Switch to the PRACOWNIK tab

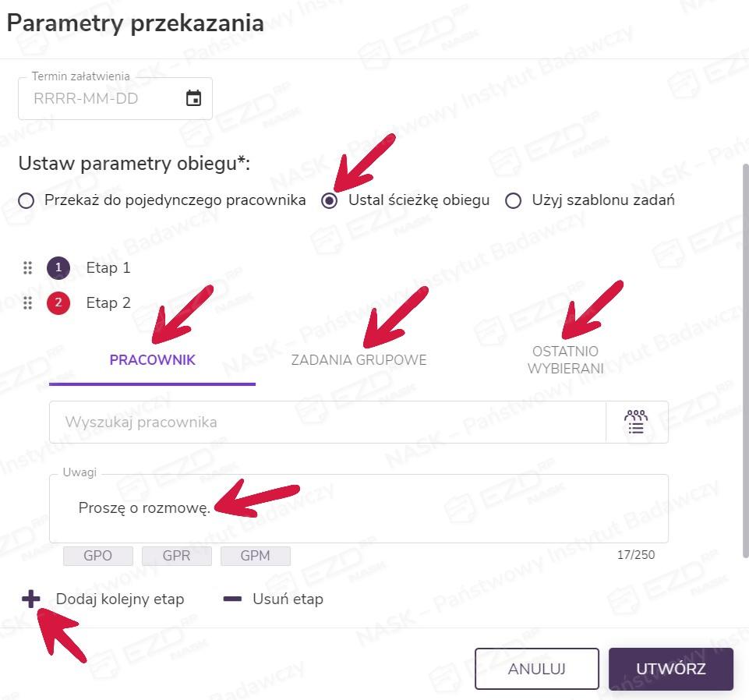point(152,360)
